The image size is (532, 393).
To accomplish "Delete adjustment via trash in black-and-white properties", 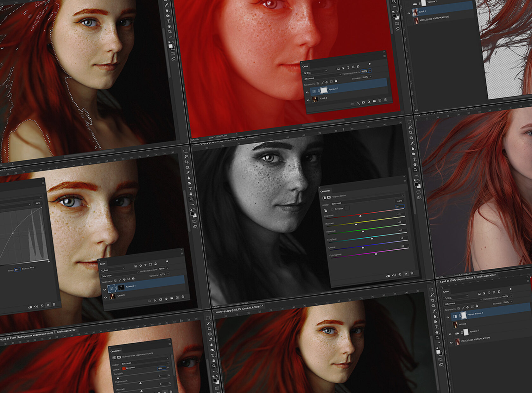I will coord(412,273).
